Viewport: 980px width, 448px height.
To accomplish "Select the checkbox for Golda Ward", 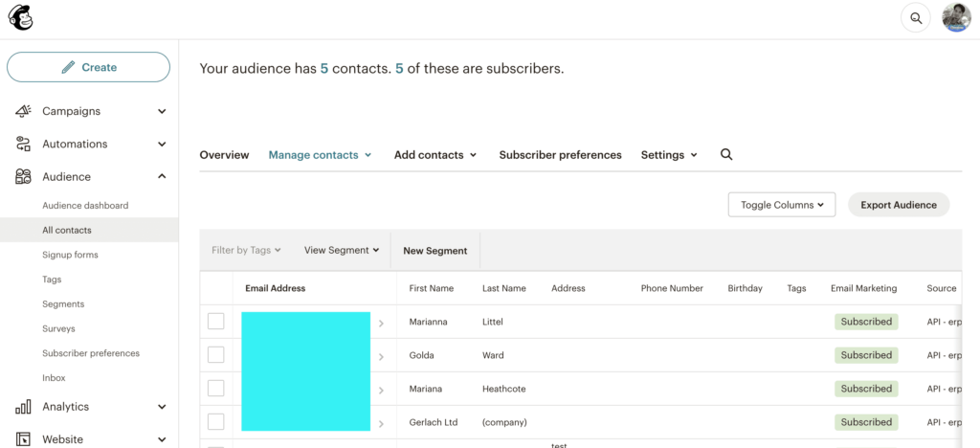I will point(215,355).
